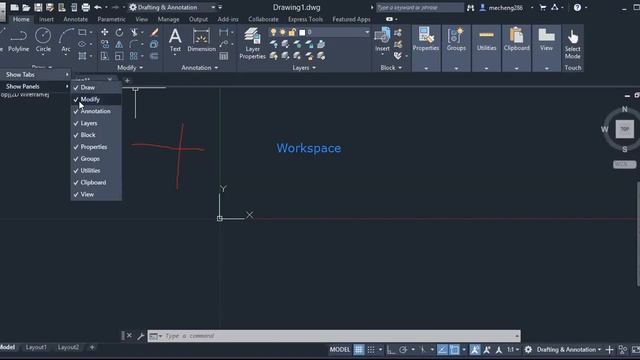Switch to the Layout1 tab
640x360 pixels.
click(x=36, y=347)
